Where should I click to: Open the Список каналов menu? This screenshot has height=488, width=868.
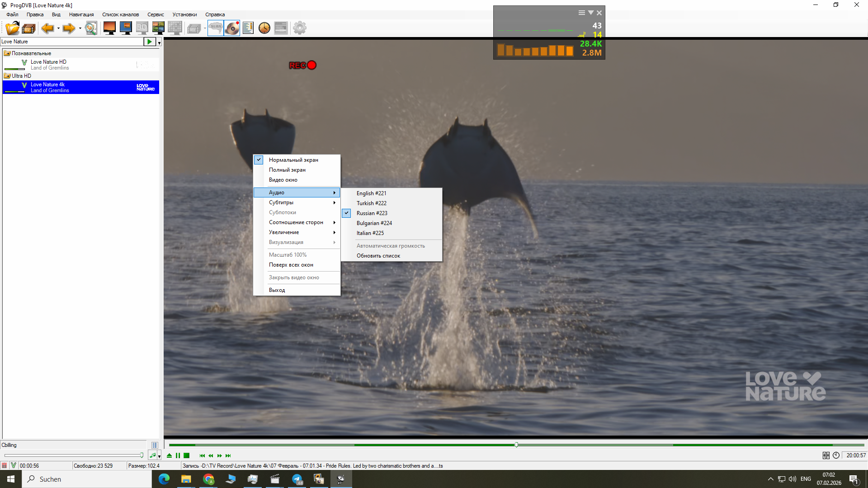click(x=120, y=14)
